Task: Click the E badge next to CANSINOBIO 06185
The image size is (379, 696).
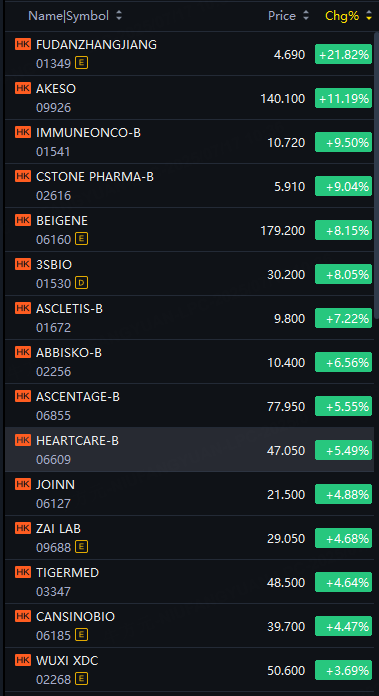Action: [x=81, y=635]
